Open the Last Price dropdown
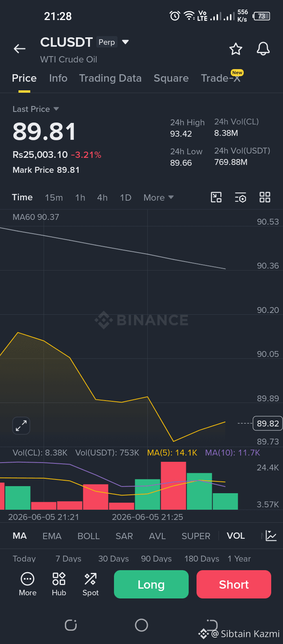 click(x=36, y=109)
